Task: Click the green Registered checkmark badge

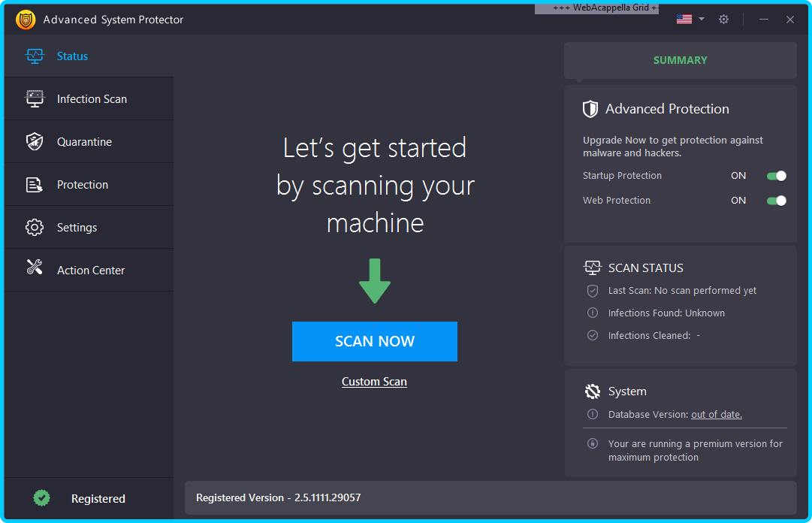Action: click(42, 498)
